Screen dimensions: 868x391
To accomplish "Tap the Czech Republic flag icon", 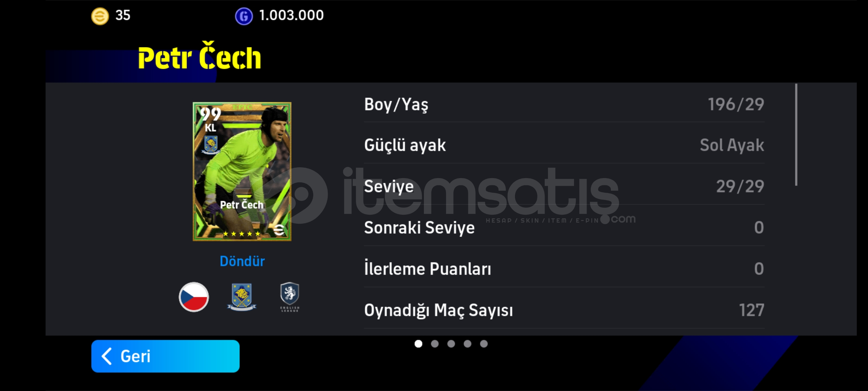I will pyautogui.click(x=194, y=297).
